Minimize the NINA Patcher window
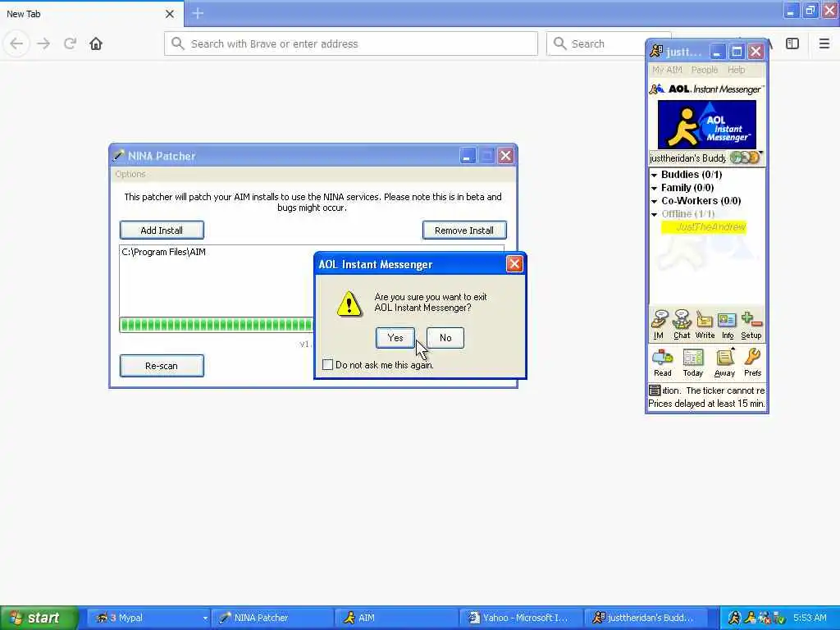840x630 pixels. click(467, 156)
